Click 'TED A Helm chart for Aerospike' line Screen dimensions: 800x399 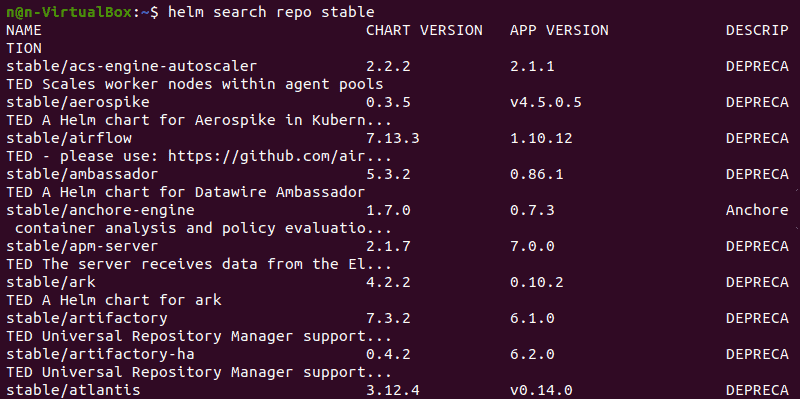click(198, 121)
